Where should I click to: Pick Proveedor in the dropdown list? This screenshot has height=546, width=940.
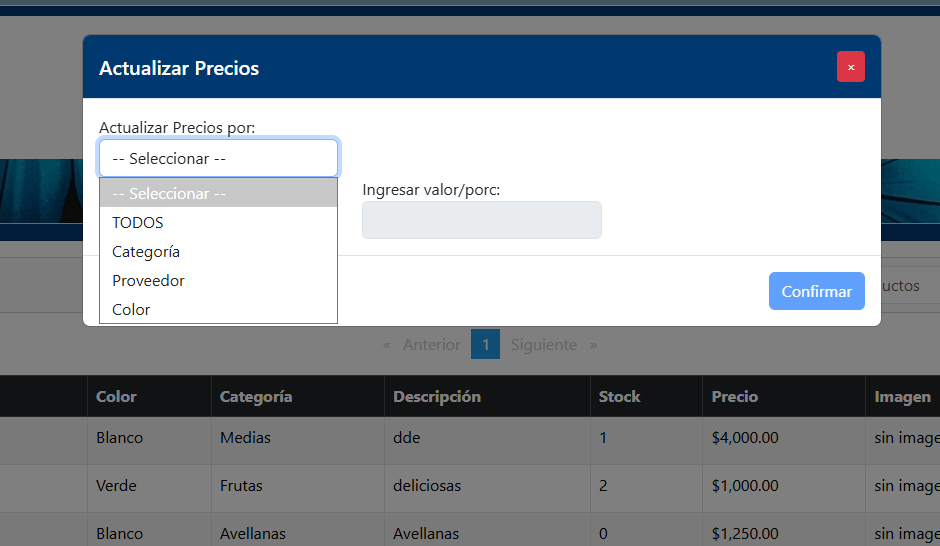(x=218, y=281)
